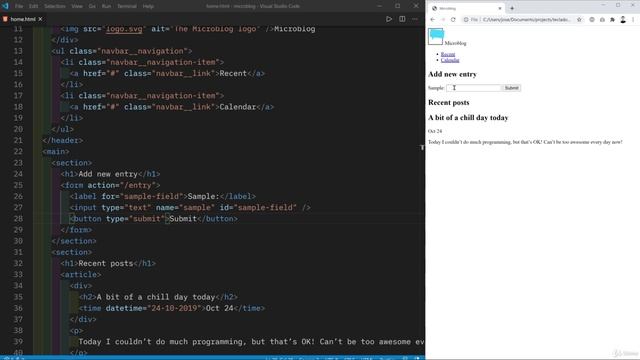Click the browser address bar URL
640x360 pixels.
coord(526,20)
